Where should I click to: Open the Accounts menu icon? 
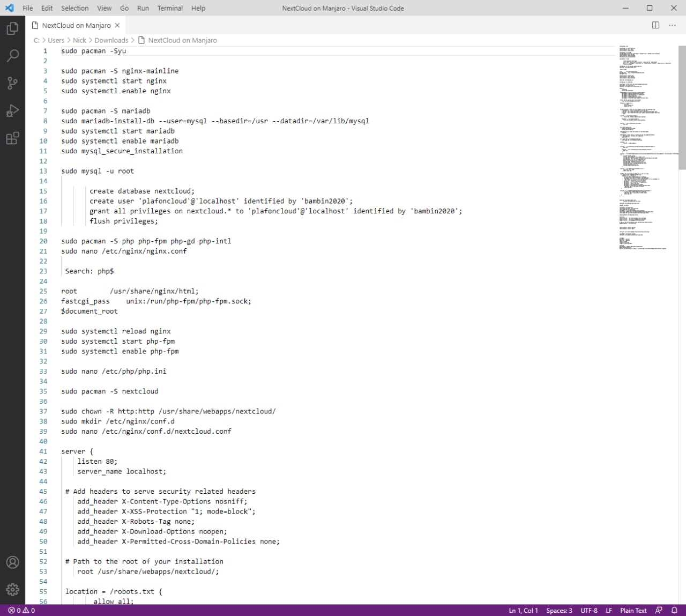click(x=12, y=562)
